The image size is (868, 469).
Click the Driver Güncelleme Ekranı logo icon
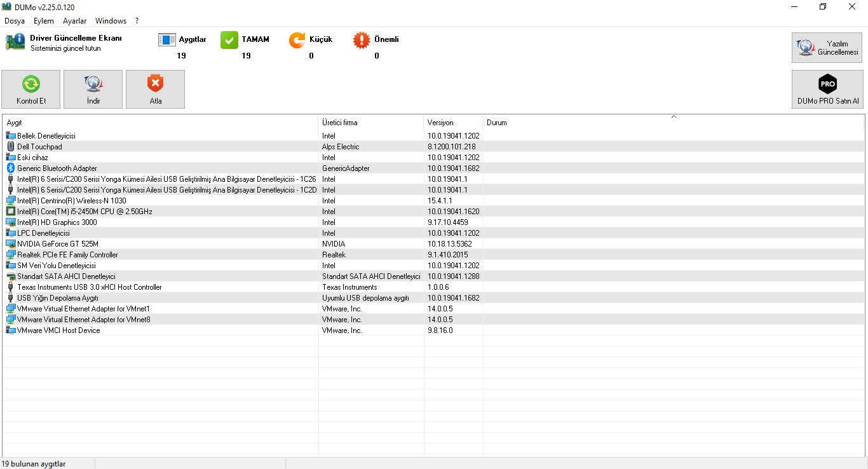click(x=15, y=43)
